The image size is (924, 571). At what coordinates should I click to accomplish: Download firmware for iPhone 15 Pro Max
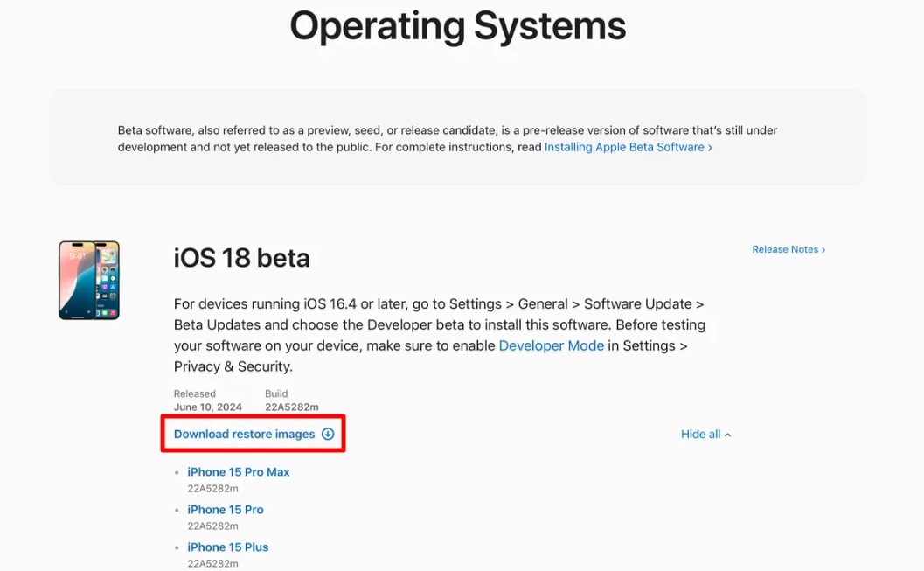[239, 472]
